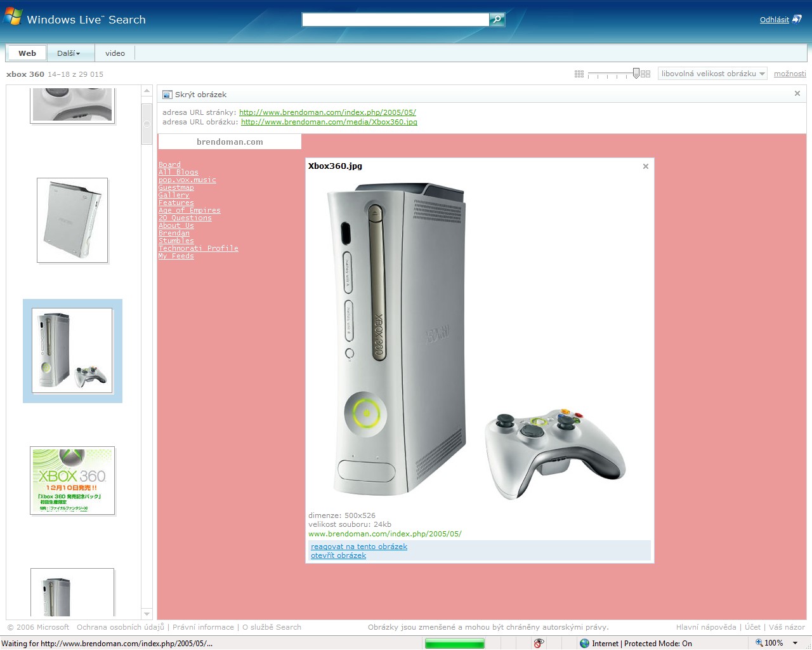Open Účet footer link
Viewport: 812px width, 650px height.
752,627
